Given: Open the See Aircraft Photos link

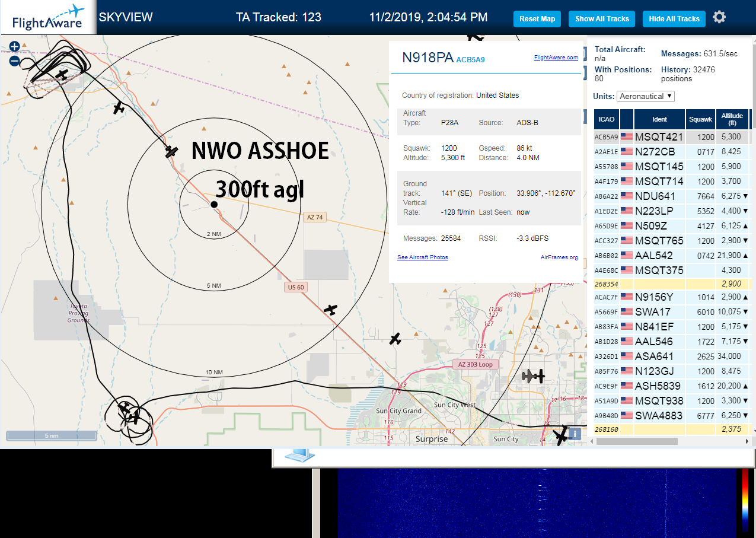Looking at the screenshot, I should (423, 257).
